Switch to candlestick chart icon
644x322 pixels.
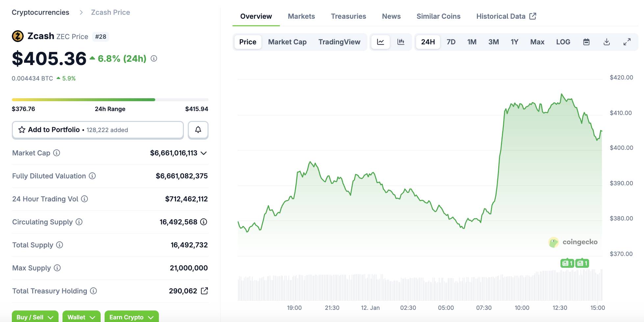(401, 42)
